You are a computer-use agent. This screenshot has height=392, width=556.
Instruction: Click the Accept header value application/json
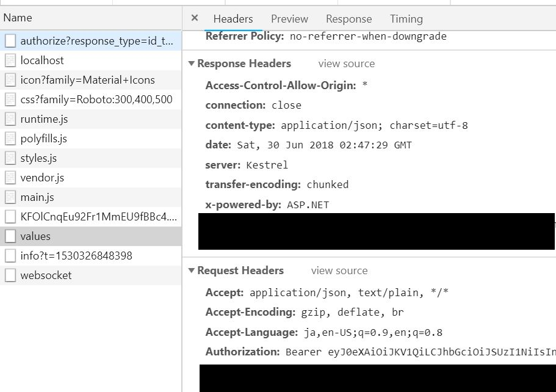point(349,292)
